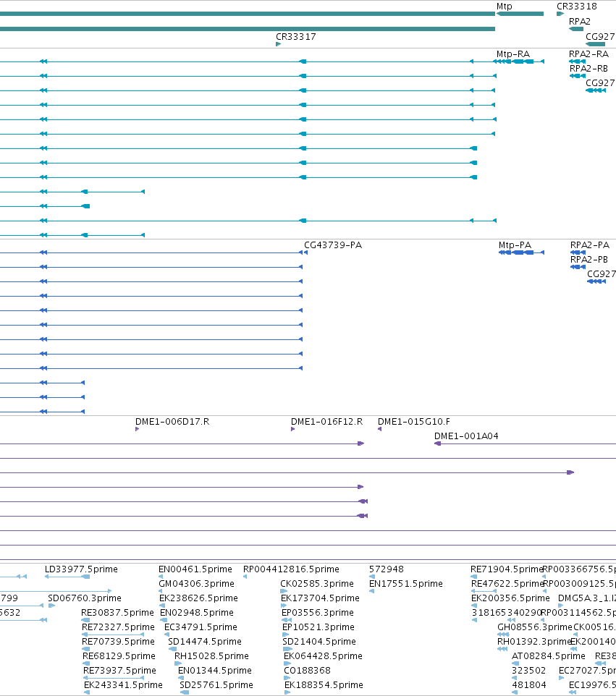Select EST RP004412816.5prime
The width and height of the screenshot is (616, 696).
point(291,569)
